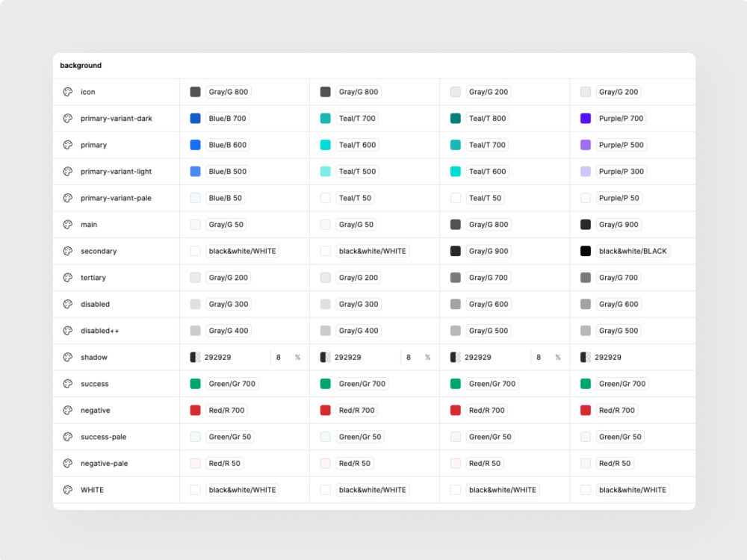This screenshot has height=560, width=747.
Task: Click the palette icon beside 'WHITE'
Action: tap(68, 490)
